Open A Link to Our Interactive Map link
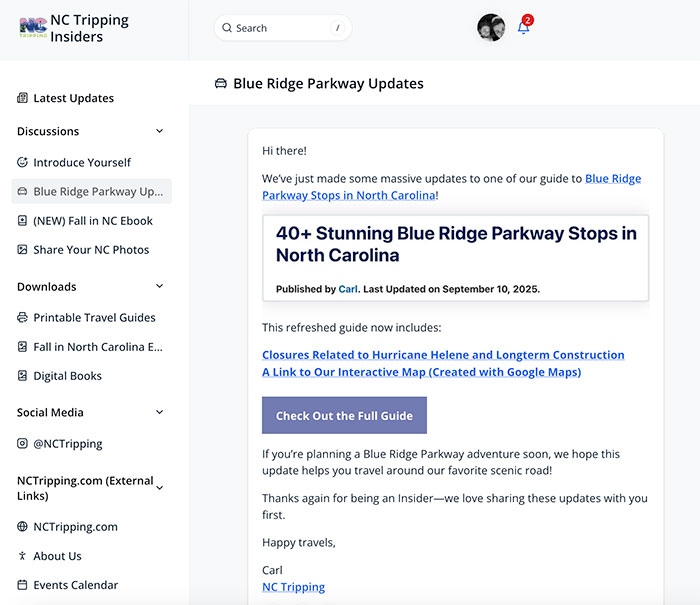 pos(421,372)
